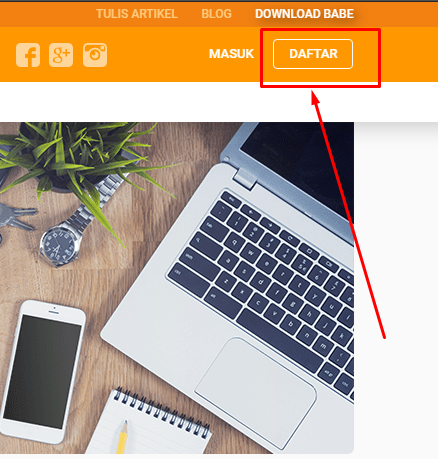Click the yellow pencil on the notepad

point(122,437)
